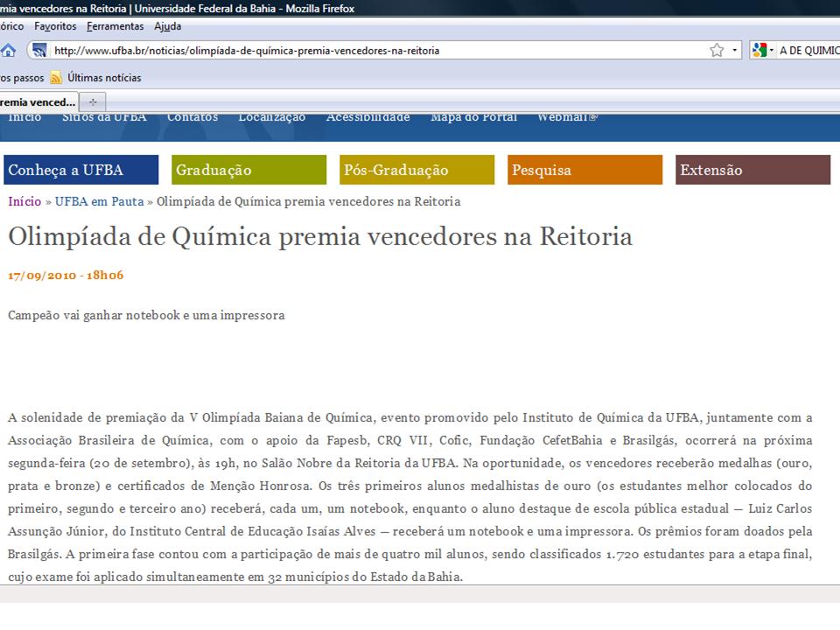
Task: Open the Graduação section
Action: 249,170
